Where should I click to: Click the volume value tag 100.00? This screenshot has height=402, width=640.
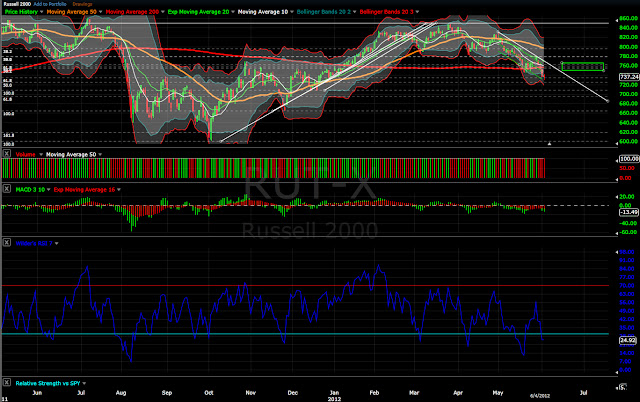(x=629, y=159)
